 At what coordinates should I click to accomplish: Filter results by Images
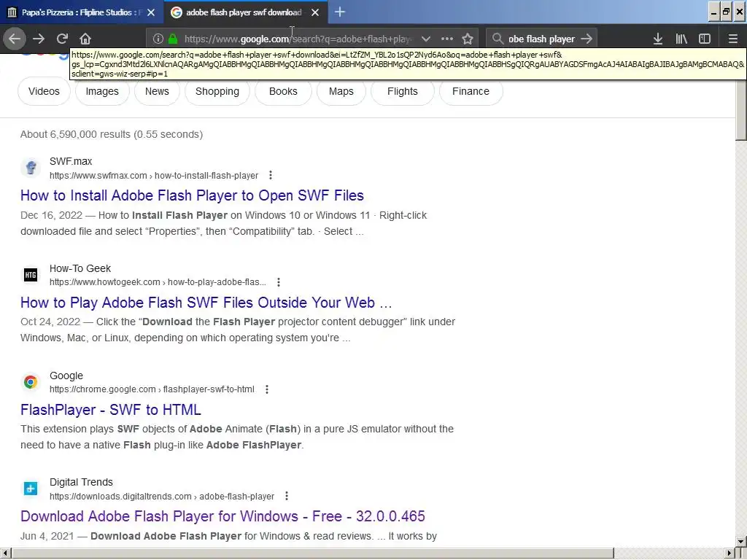pos(102,91)
